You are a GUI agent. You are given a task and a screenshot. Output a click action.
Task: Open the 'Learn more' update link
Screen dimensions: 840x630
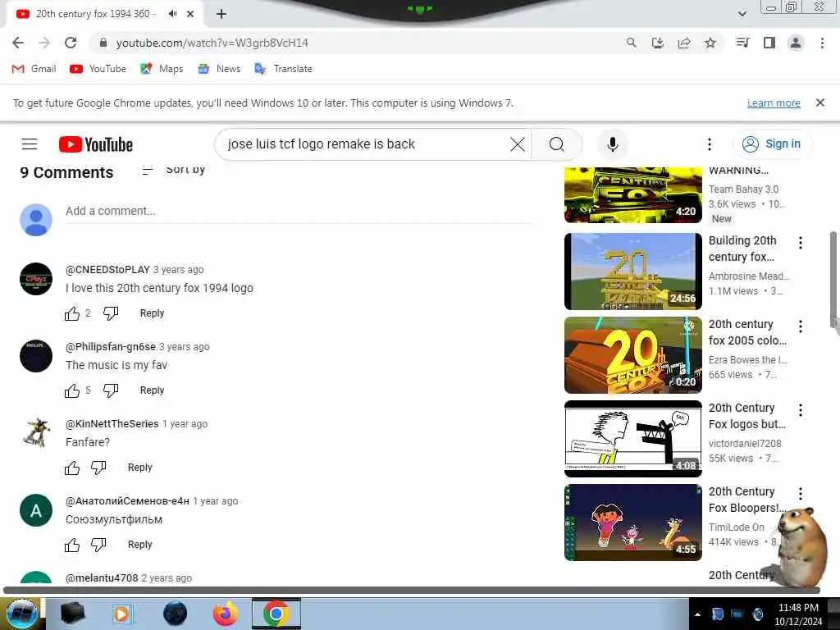coord(774,103)
